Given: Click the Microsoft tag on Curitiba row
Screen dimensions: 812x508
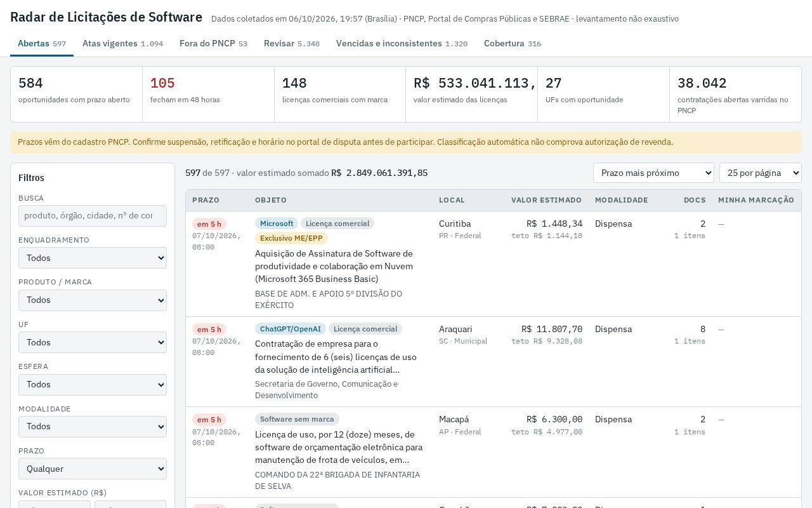Looking at the screenshot, I should (x=277, y=224).
